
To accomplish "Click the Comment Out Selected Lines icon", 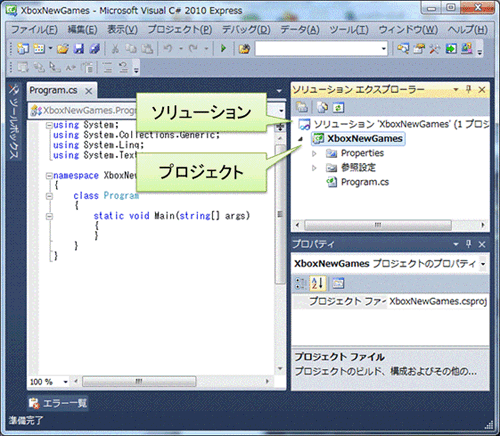I will point(107,68).
